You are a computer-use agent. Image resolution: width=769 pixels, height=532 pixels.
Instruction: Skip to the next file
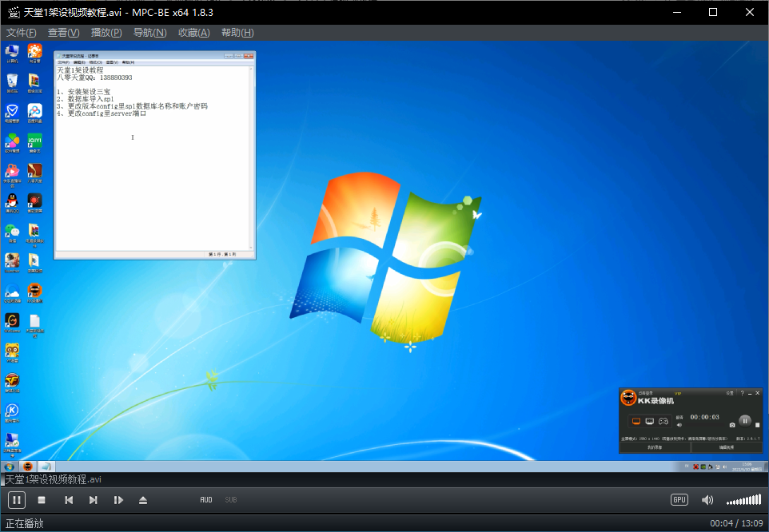pyautogui.click(x=94, y=500)
